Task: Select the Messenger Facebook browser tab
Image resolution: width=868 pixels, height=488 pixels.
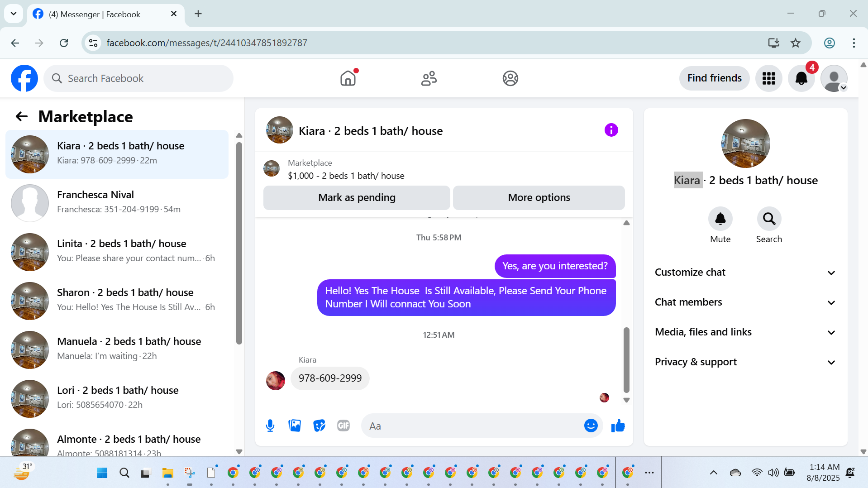Action: (105, 14)
